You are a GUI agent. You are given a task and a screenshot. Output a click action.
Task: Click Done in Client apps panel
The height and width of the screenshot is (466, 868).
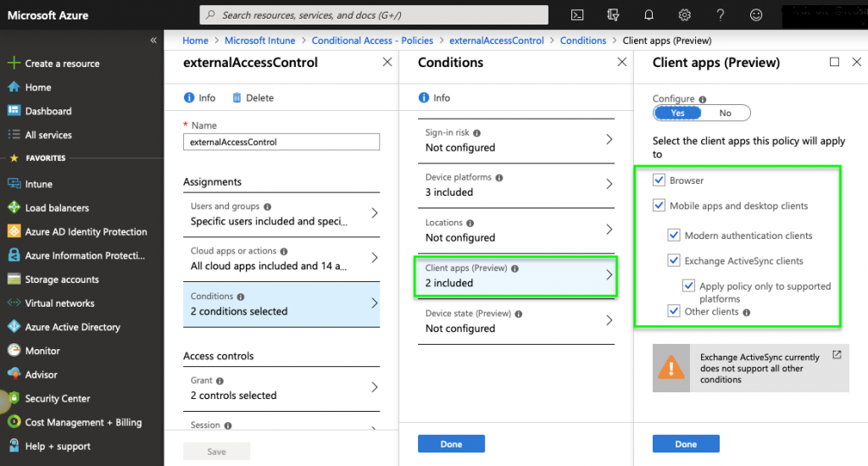[x=686, y=444]
